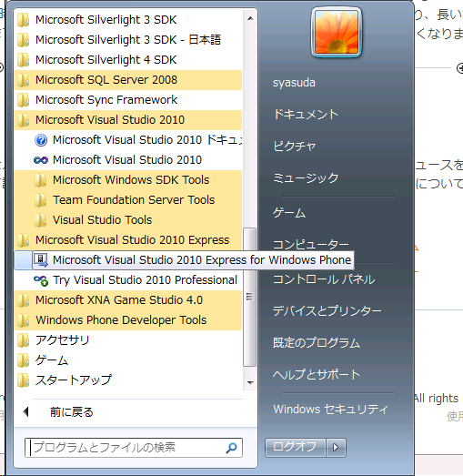Click the ログオフ button

[295, 448]
